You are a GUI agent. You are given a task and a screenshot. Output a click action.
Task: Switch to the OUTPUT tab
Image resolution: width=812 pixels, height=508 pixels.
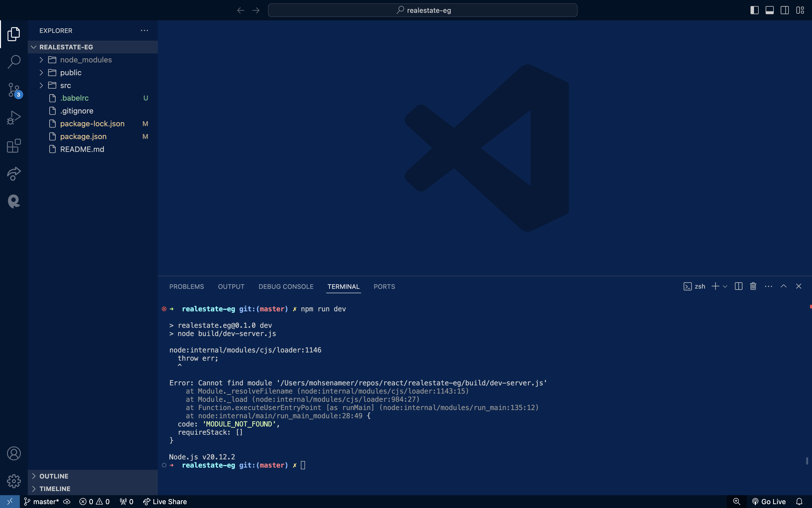pos(231,287)
